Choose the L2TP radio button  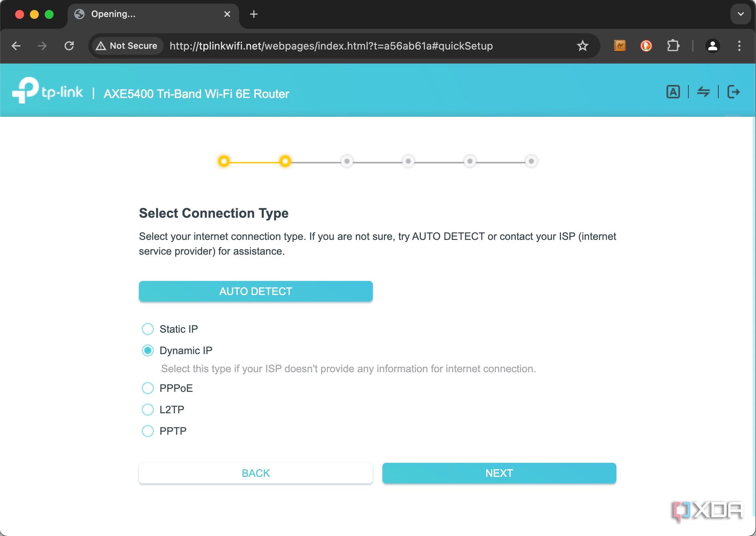pyautogui.click(x=148, y=410)
